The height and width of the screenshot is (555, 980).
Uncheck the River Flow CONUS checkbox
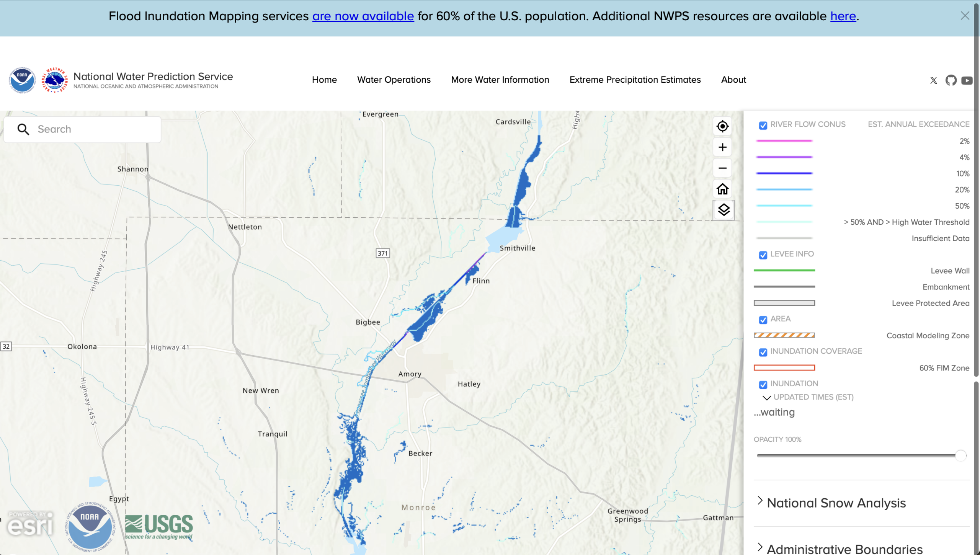pyautogui.click(x=763, y=126)
